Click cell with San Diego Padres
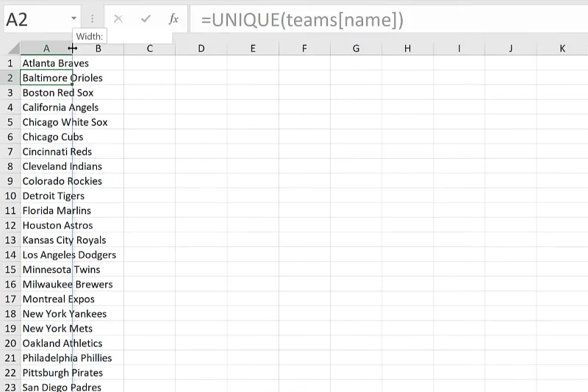The height and width of the screenshot is (392, 588). click(x=46, y=387)
